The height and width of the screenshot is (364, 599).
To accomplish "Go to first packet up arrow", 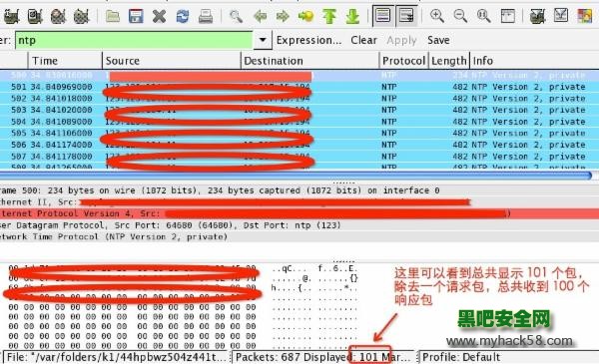I will click(x=329, y=16).
